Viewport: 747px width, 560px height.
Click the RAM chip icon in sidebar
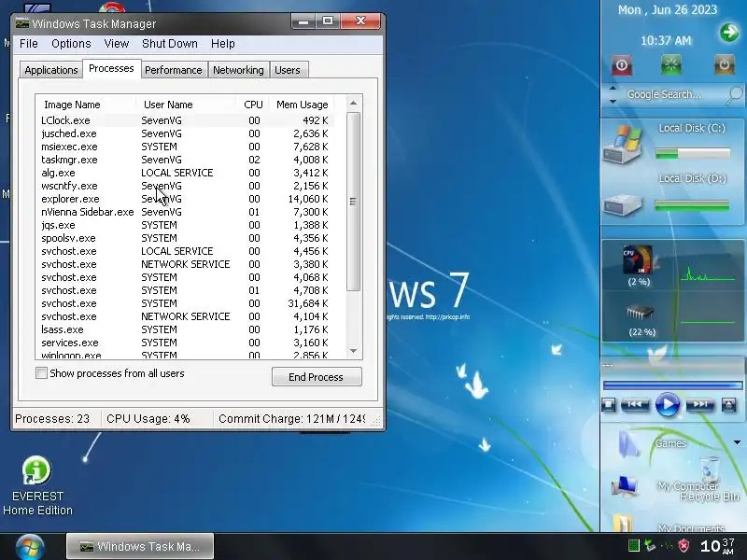pos(640,313)
